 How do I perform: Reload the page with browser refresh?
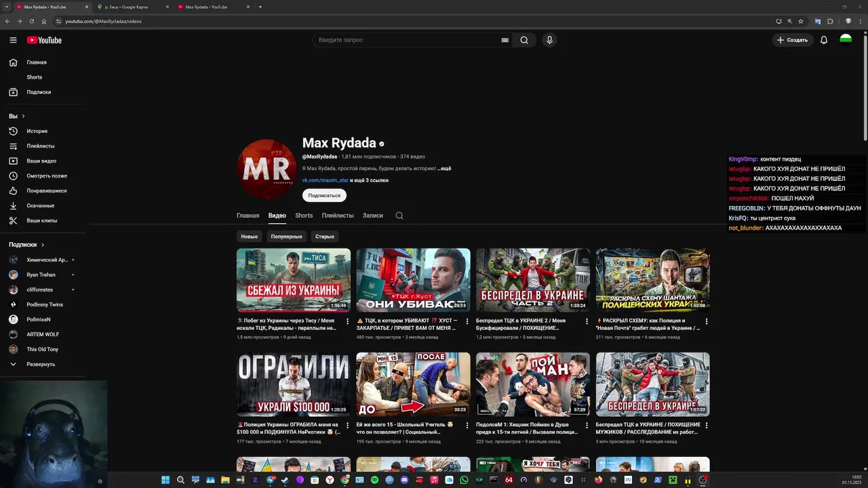pyautogui.click(x=31, y=21)
